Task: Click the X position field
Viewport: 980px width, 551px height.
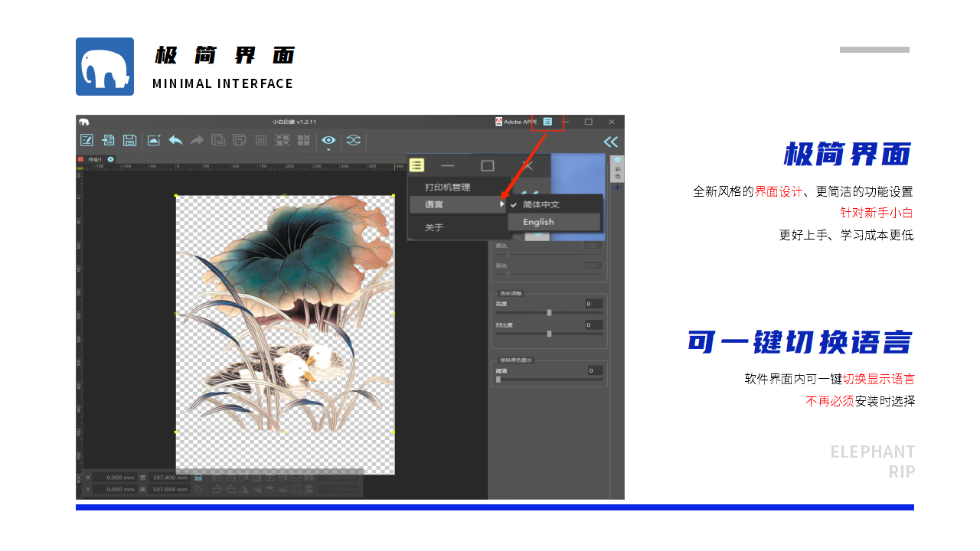Action: tap(116, 478)
